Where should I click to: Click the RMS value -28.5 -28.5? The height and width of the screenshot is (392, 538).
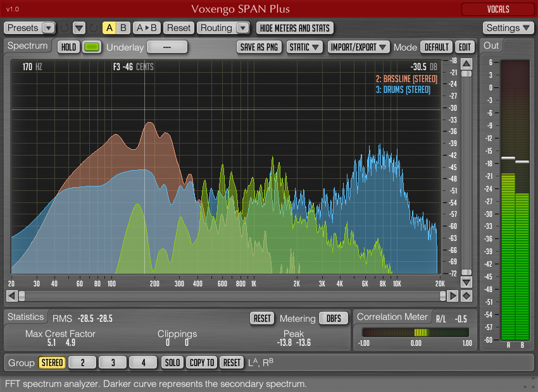(95, 319)
